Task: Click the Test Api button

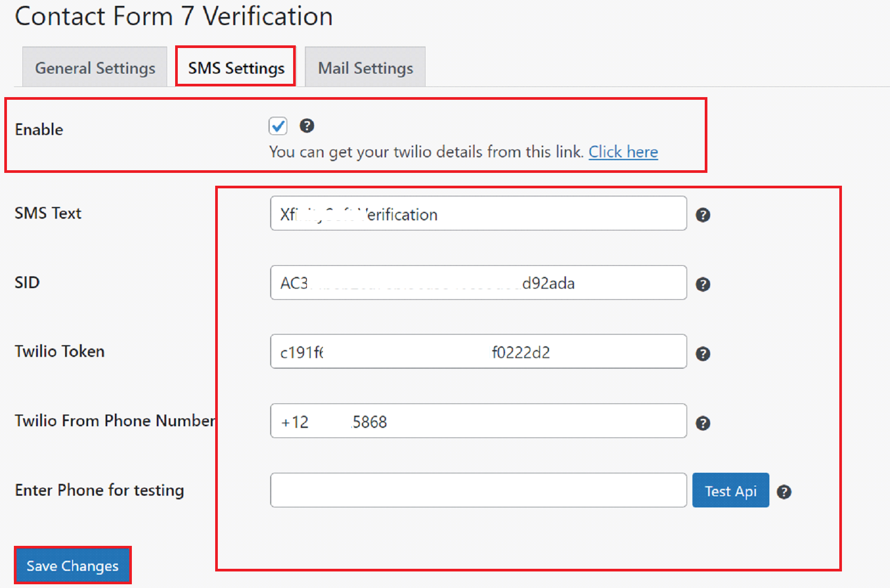Action: pyautogui.click(x=730, y=490)
